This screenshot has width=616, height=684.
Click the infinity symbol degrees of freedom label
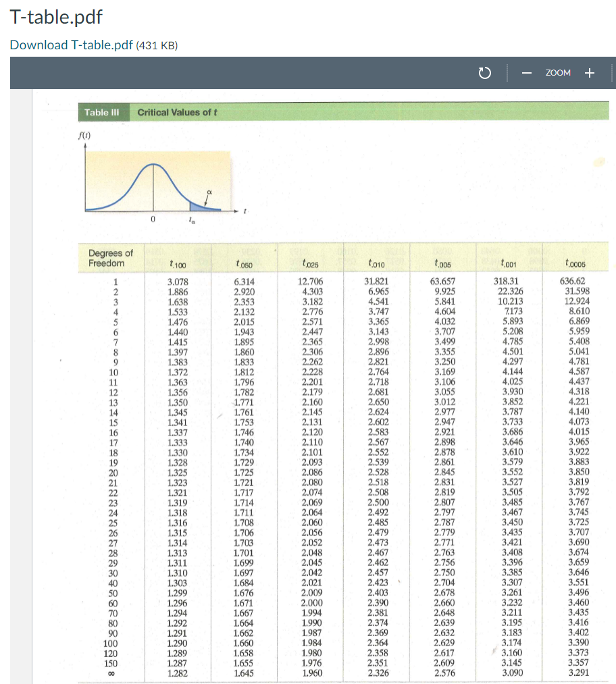click(111, 674)
